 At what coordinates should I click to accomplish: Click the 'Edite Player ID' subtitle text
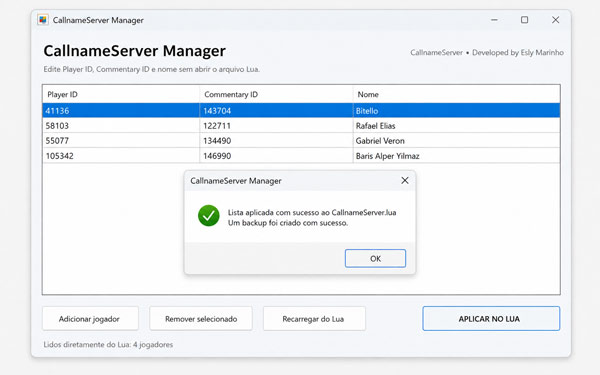(152, 69)
